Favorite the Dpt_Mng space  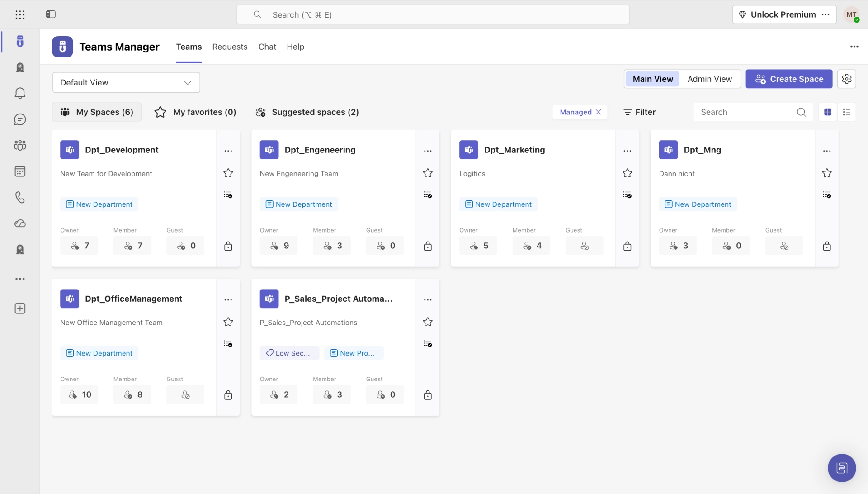point(827,173)
